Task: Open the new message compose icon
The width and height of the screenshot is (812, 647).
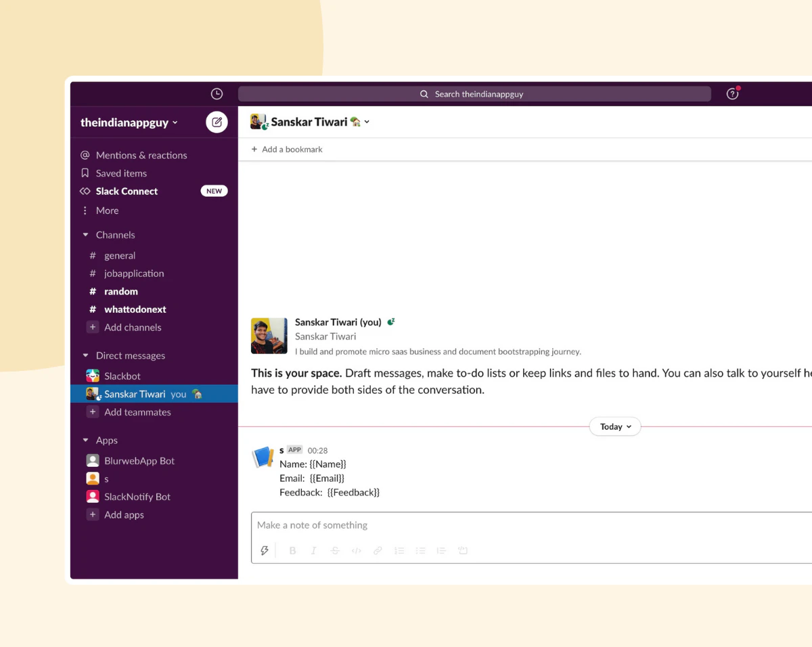Action: pos(217,122)
